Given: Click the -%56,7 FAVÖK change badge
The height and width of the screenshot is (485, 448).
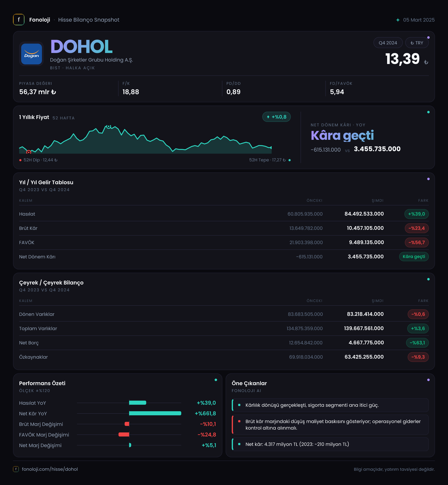Looking at the screenshot, I should click(x=416, y=242).
